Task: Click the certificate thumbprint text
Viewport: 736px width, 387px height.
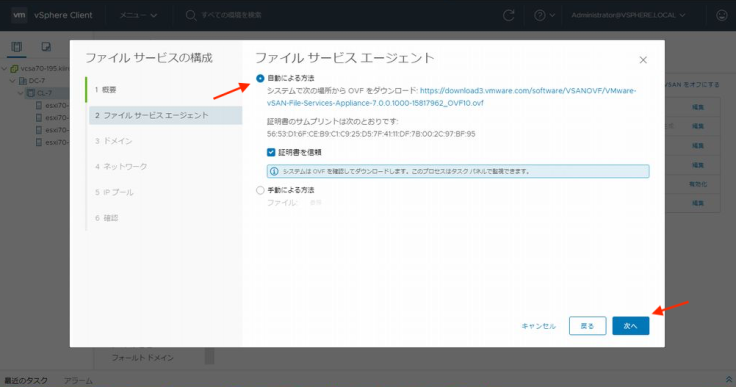Action: point(371,134)
